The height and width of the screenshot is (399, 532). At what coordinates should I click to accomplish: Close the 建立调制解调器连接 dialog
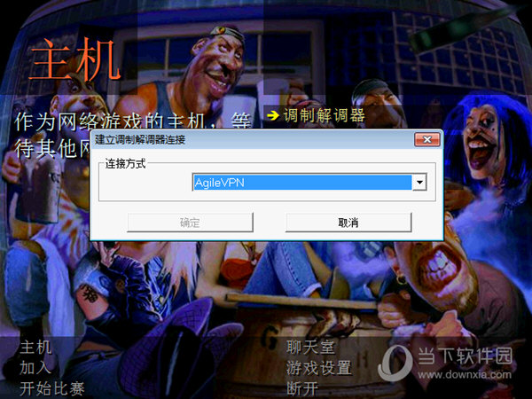[427, 139]
